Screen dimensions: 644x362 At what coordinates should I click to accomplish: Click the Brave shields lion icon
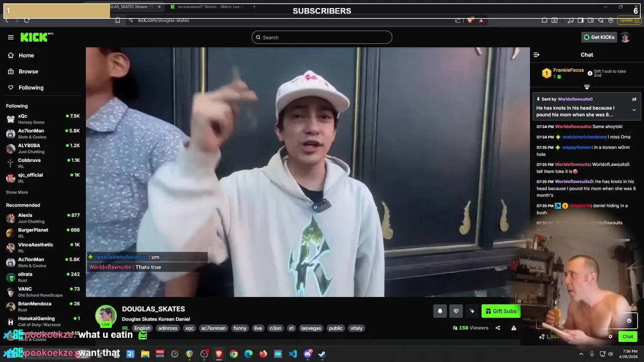(470, 20)
